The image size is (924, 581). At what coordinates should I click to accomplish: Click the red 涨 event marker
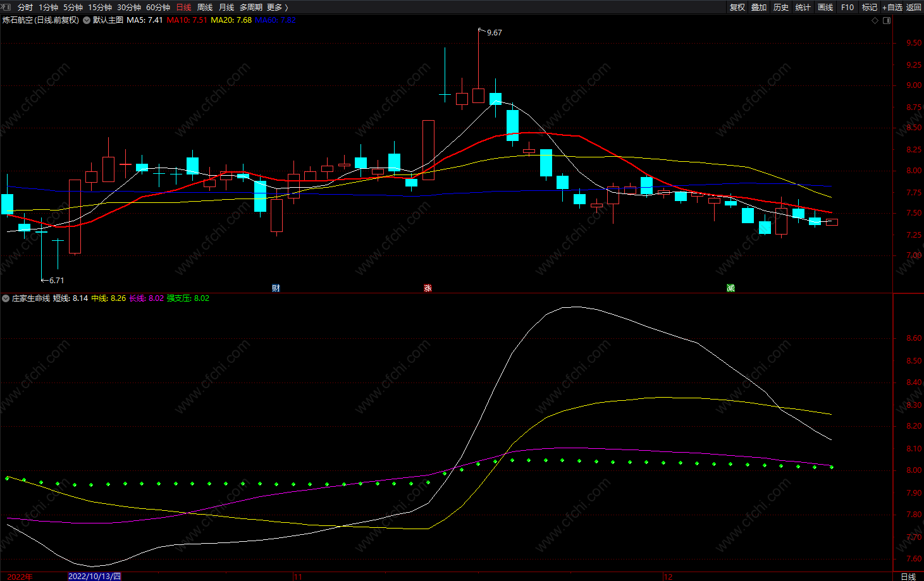coord(428,288)
